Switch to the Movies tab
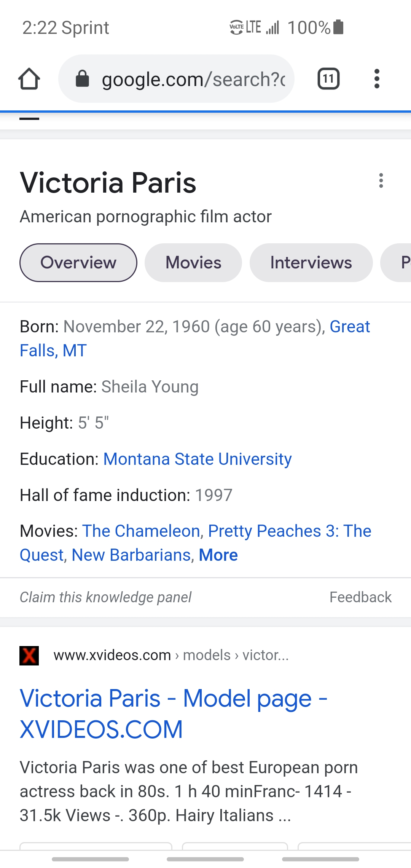411x868 pixels. 193,263
